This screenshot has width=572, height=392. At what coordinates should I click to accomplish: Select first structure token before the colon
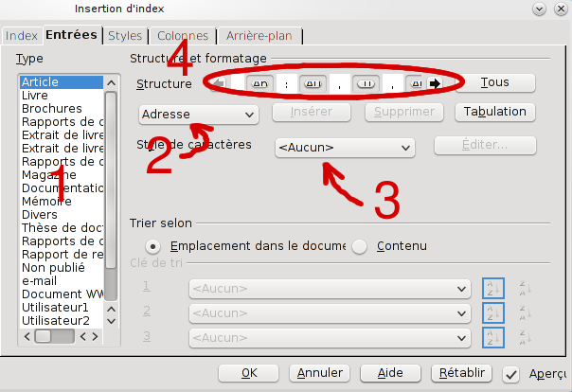(259, 83)
